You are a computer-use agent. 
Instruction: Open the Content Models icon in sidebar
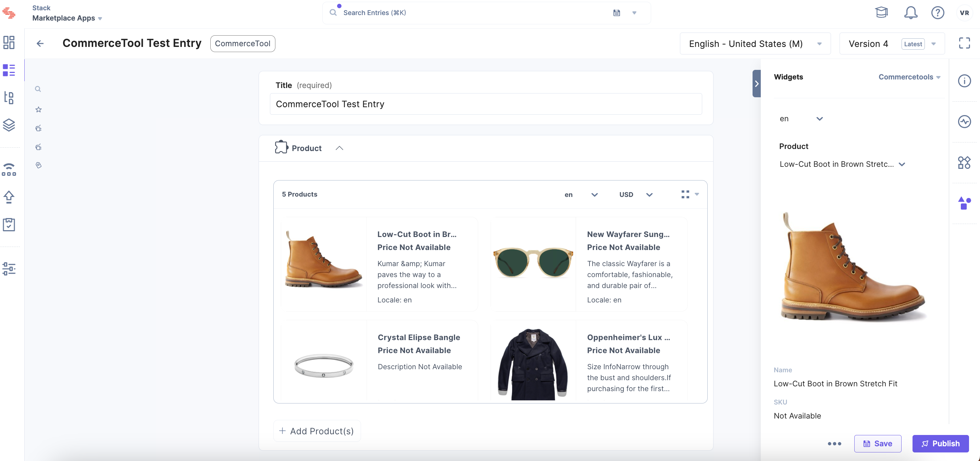point(9,98)
